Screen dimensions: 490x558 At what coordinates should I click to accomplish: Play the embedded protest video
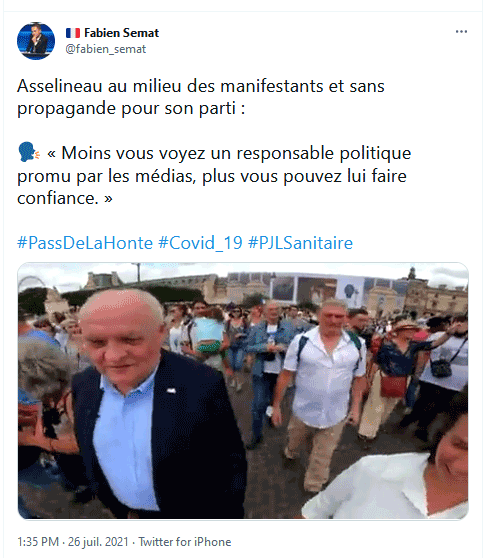243,391
